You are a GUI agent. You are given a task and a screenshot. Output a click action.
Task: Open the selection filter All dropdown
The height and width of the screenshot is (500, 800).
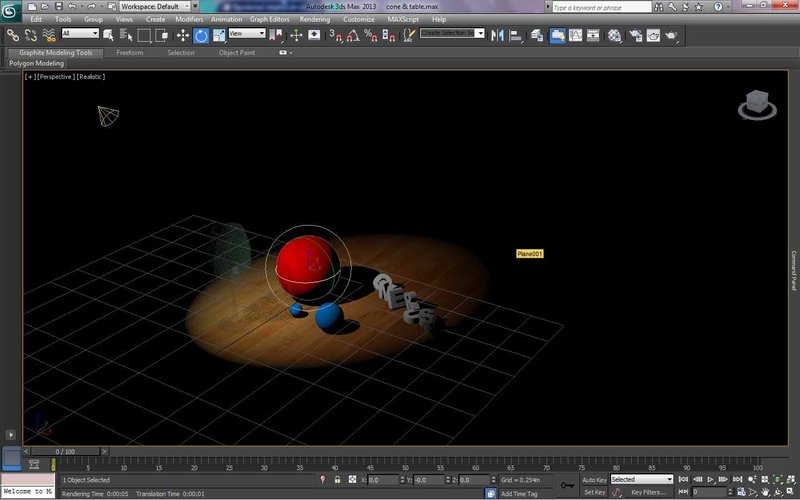pyautogui.click(x=80, y=33)
